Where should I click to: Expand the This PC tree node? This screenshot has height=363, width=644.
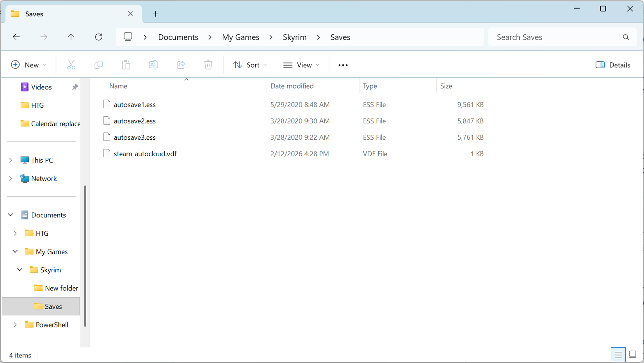(x=11, y=160)
